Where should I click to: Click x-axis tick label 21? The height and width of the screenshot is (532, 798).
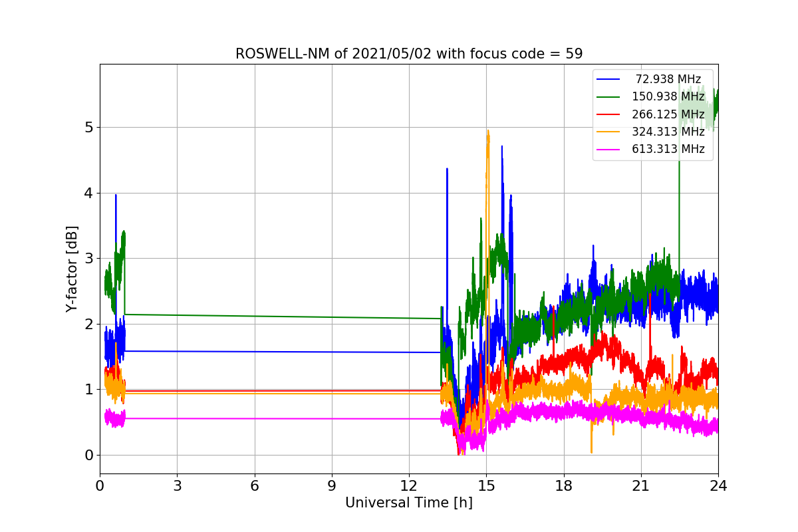641,485
